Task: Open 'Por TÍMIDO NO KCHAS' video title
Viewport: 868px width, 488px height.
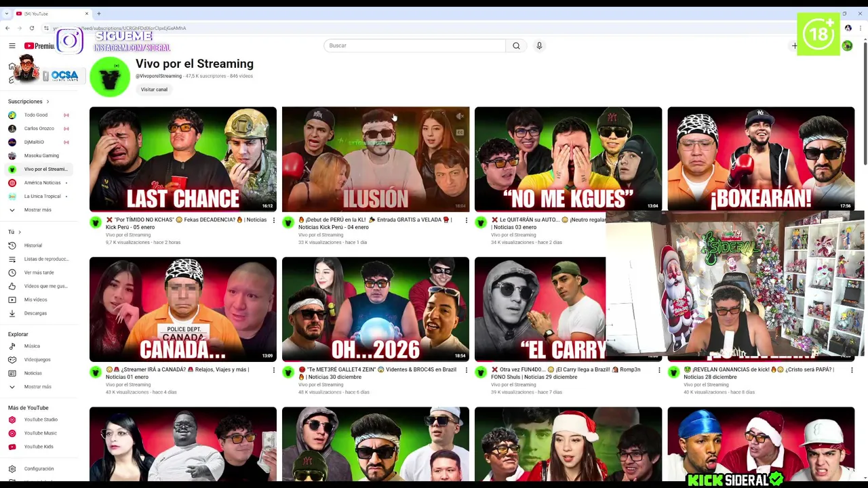Action: click(186, 224)
